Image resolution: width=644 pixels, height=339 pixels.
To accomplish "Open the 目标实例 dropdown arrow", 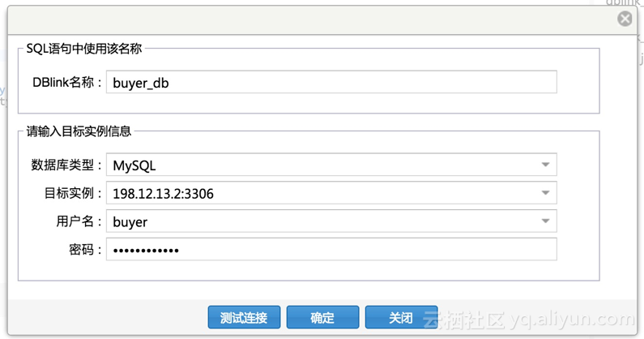I will [x=545, y=192].
